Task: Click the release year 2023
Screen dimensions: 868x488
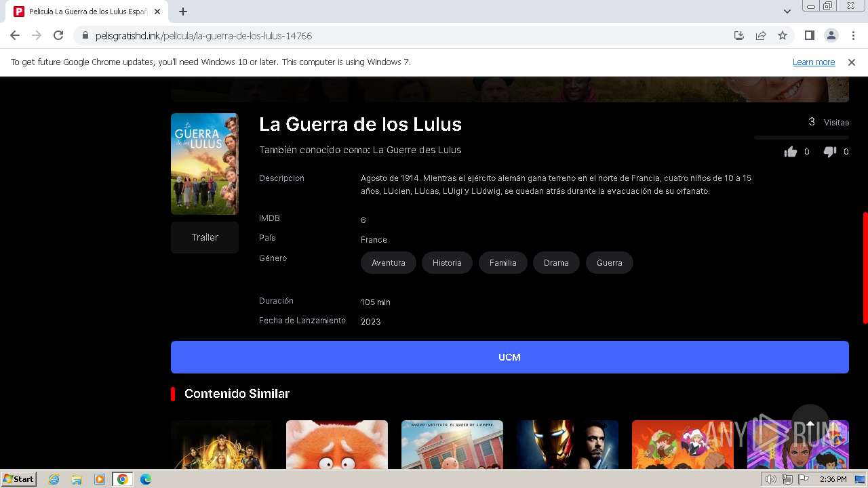Action: 370,322
